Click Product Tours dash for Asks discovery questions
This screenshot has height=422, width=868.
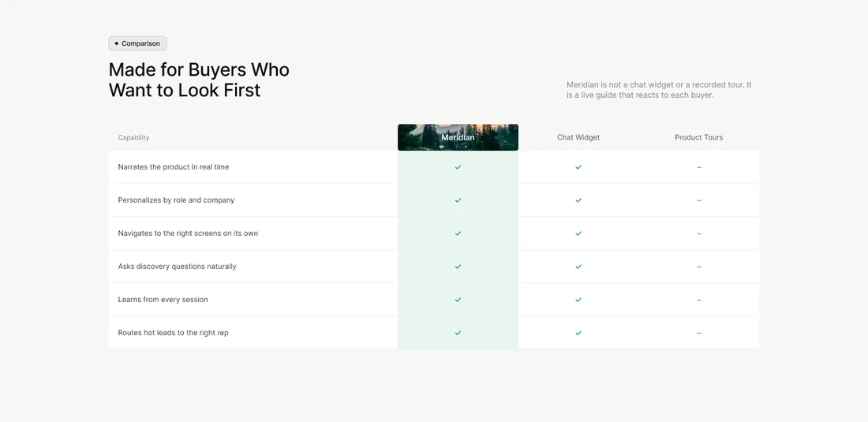pos(698,267)
